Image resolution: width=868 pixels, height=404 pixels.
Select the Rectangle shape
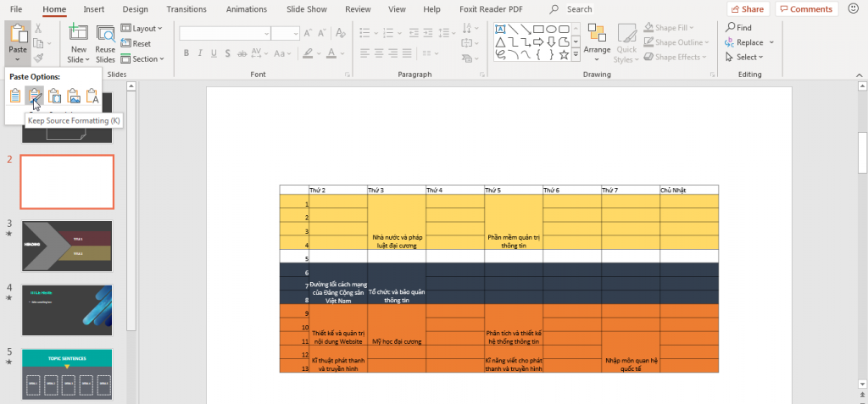tap(538, 30)
